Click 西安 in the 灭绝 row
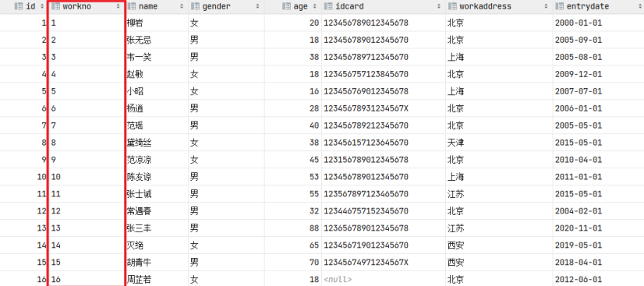Screen dimensions: 644x286 [455, 245]
